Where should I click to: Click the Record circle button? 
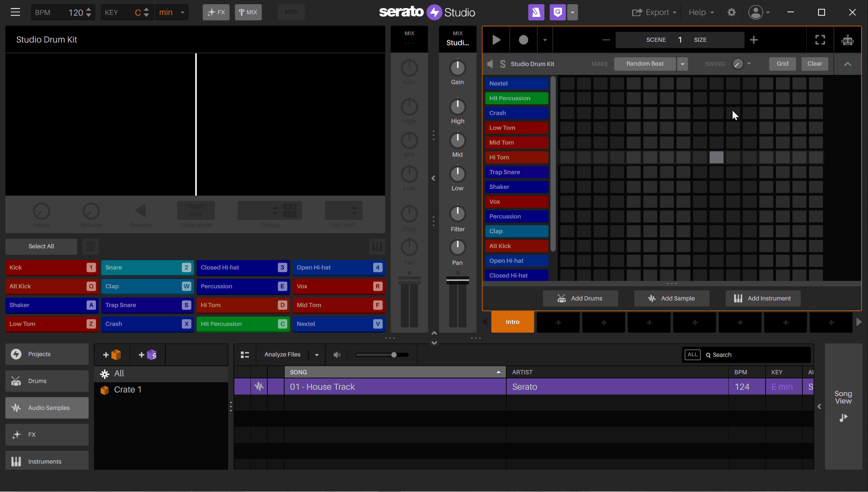pyautogui.click(x=523, y=40)
